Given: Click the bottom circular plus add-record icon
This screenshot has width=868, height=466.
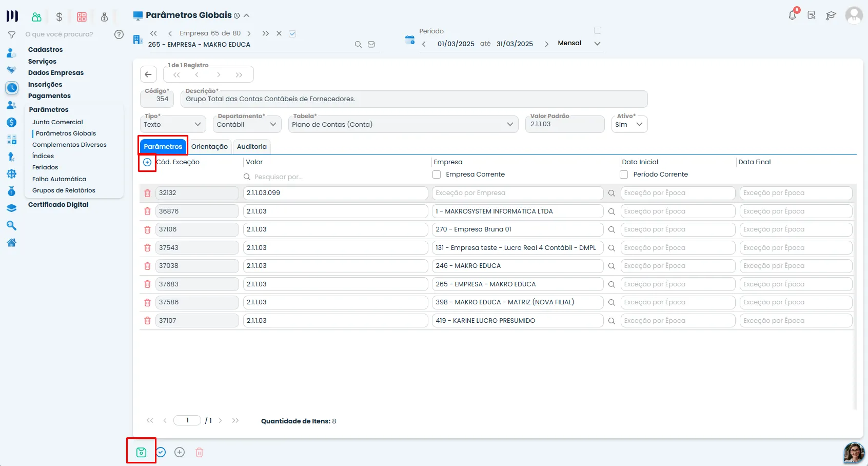Looking at the screenshot, I should click(180, 452).
